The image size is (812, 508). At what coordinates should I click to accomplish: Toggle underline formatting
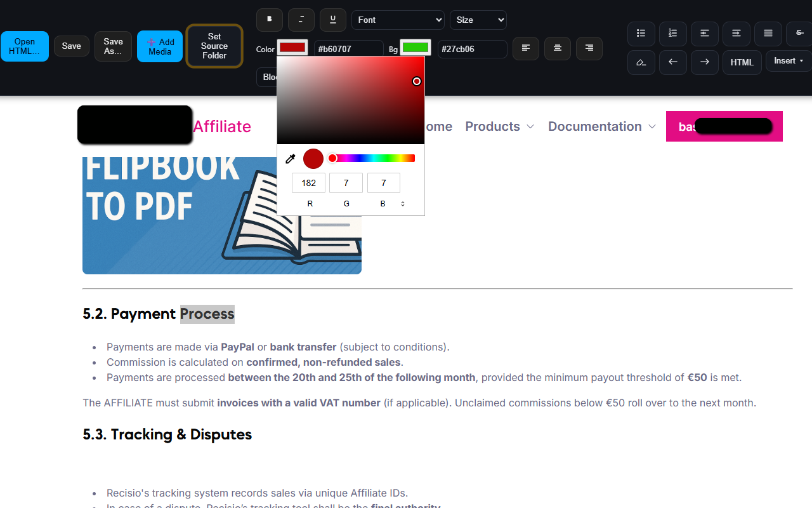tap(332, 20)
